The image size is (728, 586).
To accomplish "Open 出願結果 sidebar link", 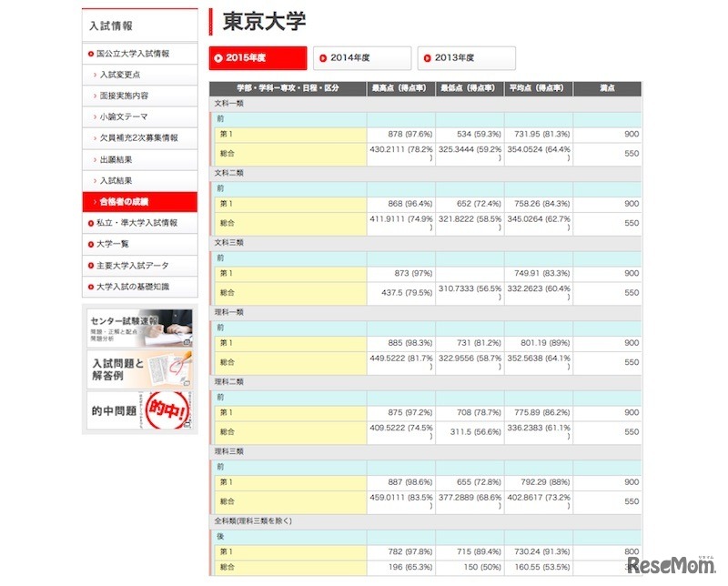I will [x=140, y=160].
